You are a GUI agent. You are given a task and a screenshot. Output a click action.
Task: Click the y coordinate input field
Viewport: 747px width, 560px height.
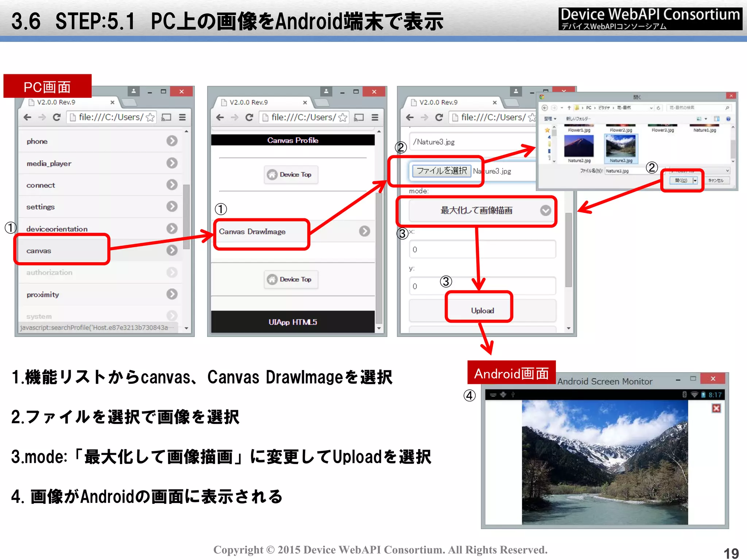pyautogui.click(x=483, y=286)
